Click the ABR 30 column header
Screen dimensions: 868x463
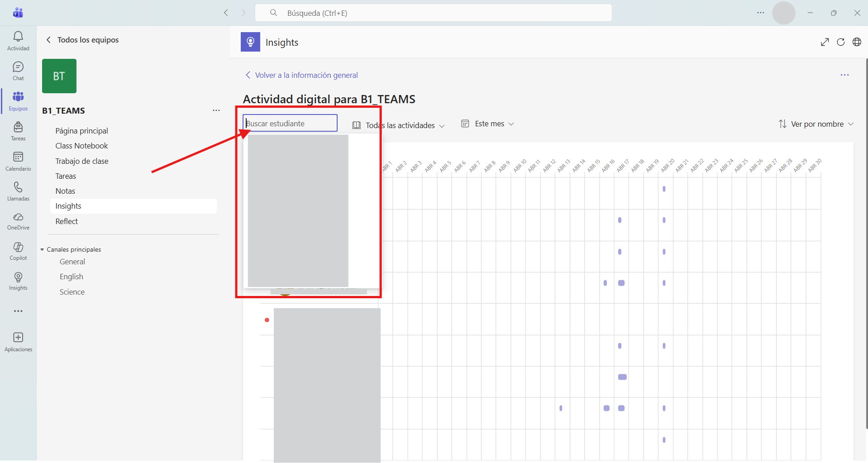coord(814,166)
